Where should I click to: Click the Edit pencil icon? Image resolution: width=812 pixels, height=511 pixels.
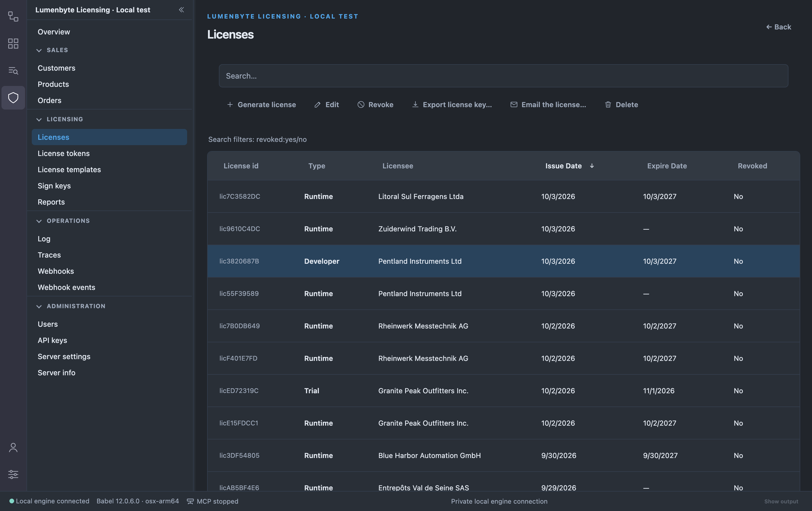tap(317, 104)
